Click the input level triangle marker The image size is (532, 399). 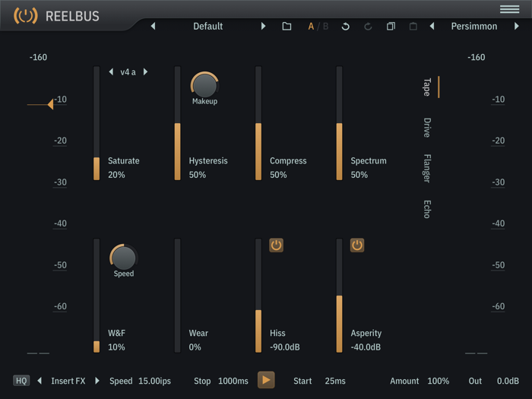point(50,105)
